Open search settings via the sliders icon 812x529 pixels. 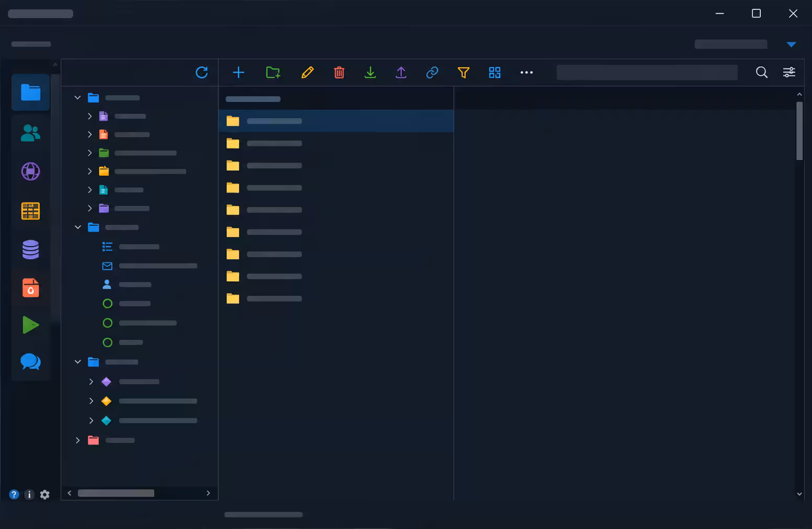tap(789, 72)
